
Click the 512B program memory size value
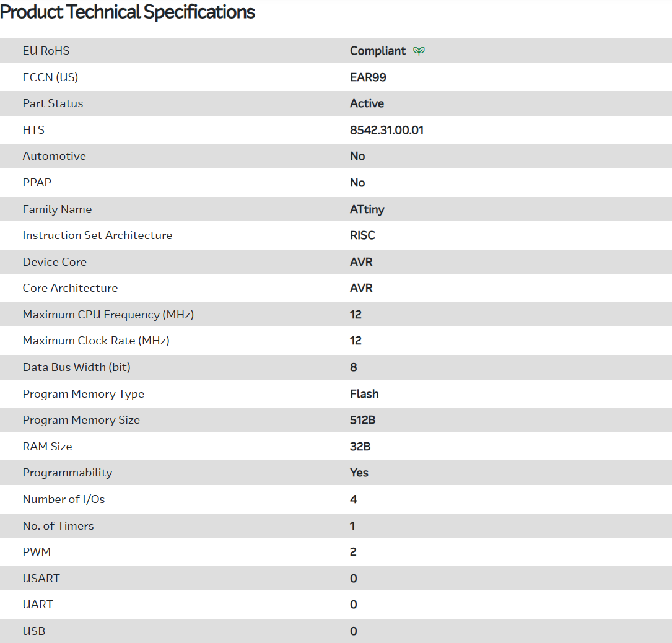(362, 420)
